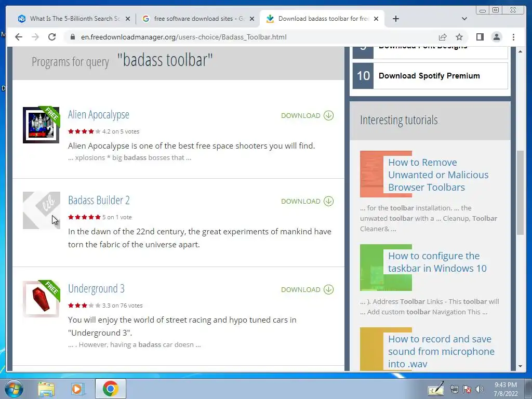Screen dimensions: 532x399
Task: Click the pen input panel tray icon
Action: (436, 389)
